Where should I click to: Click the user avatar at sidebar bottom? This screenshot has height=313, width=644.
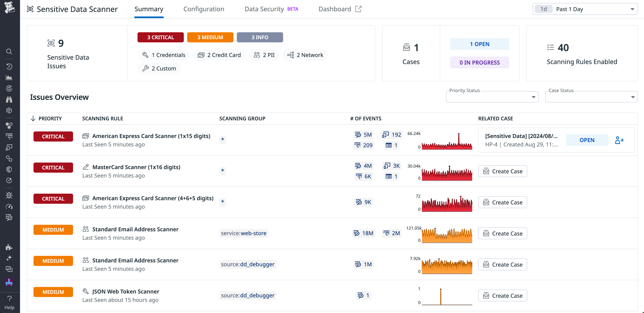pos(9,282)
